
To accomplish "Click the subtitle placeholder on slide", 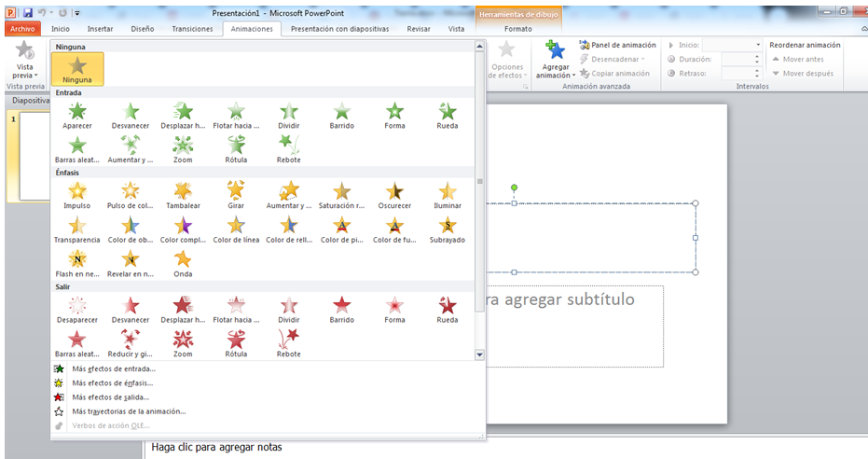I will 574,327.
